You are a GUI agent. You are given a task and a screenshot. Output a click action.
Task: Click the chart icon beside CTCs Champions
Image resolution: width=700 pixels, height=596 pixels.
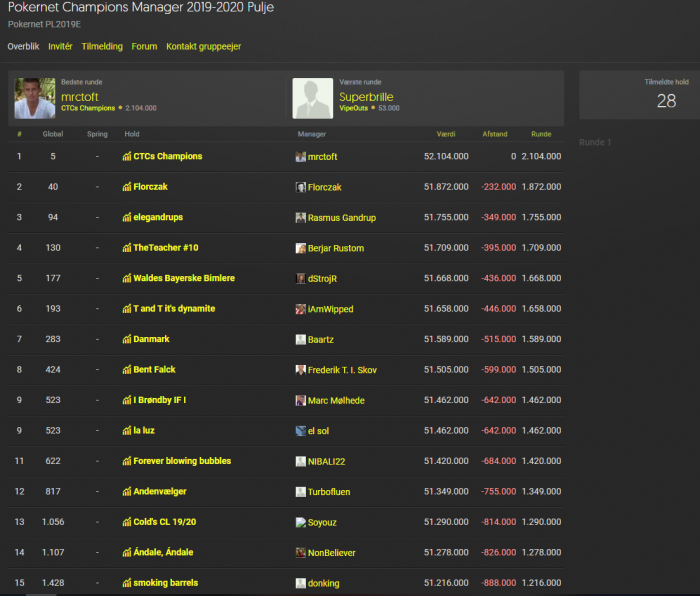(x=127, y=156)
